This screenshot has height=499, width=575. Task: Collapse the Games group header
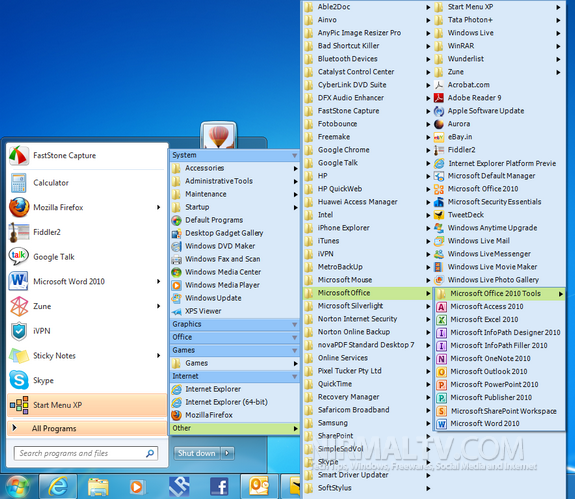235,350
